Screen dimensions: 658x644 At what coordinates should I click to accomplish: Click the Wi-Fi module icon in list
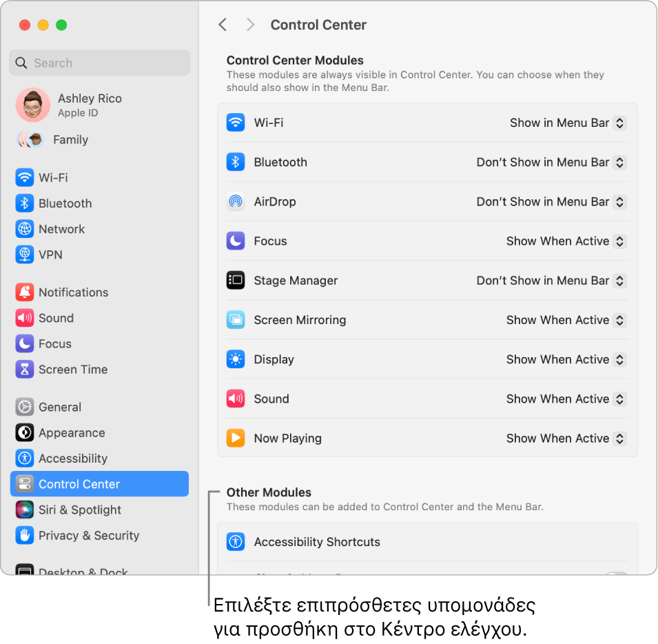[x=236, y=123]
